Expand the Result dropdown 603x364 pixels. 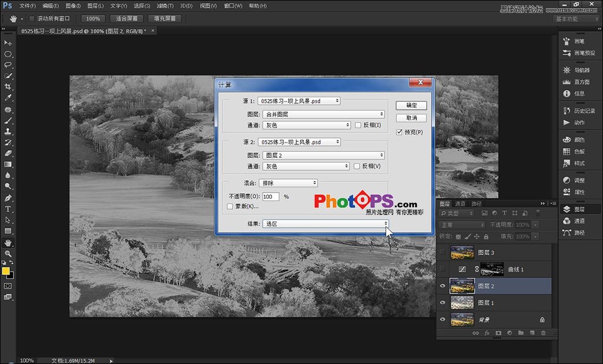(x=326, y=224)
